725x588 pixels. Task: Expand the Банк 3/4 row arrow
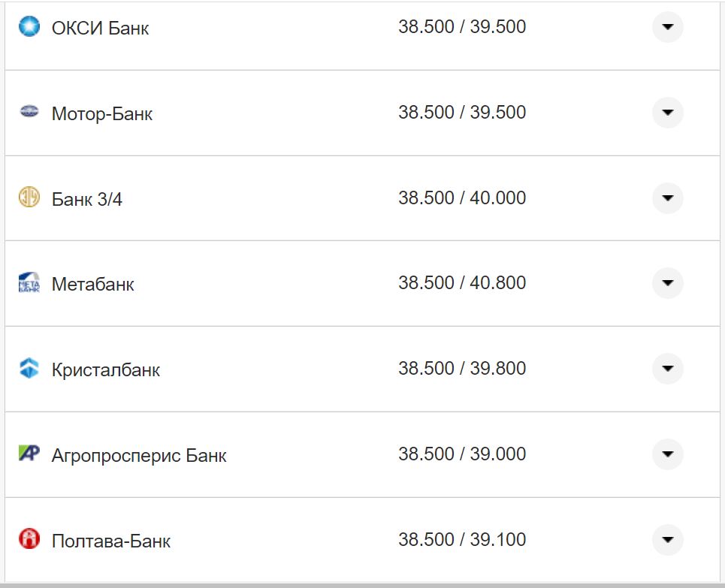pos(667,198)
